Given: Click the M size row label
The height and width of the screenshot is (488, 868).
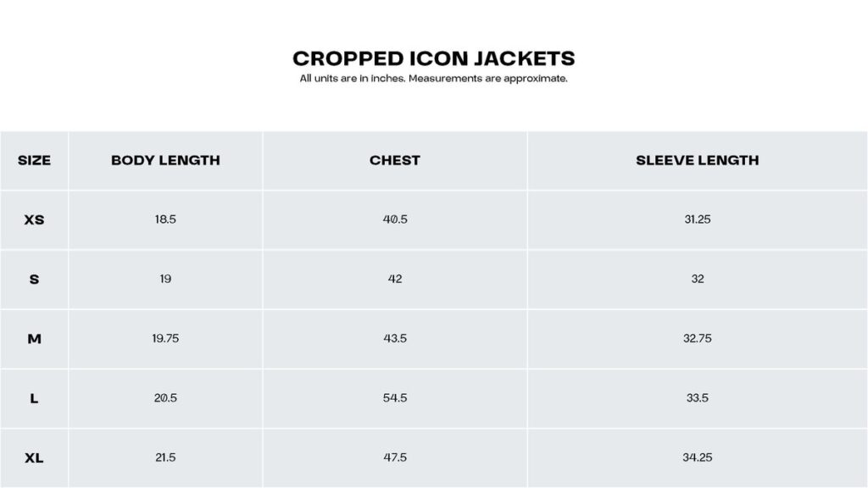Looking at the screenshot, I should (34, 338).
